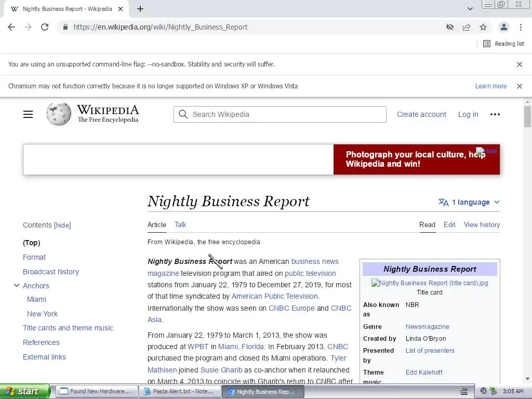Viewport: 532px width, 399px height.
Task: Share this page icon
Action: tap(467, 27)
